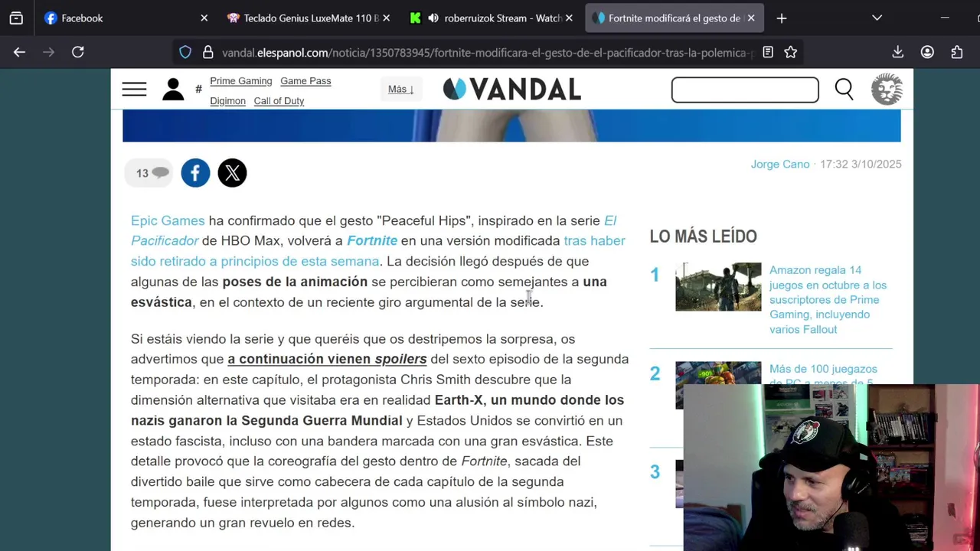Viewport: 980px width, 551px height.
Task: Share article on Facebook
Action: click(195, 173)
